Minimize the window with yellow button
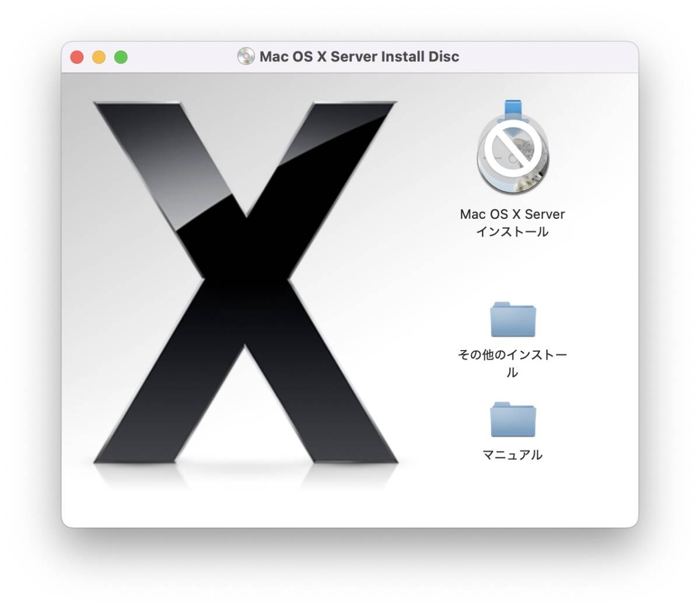This screenshot has height=609, width=700. [99, 57]
